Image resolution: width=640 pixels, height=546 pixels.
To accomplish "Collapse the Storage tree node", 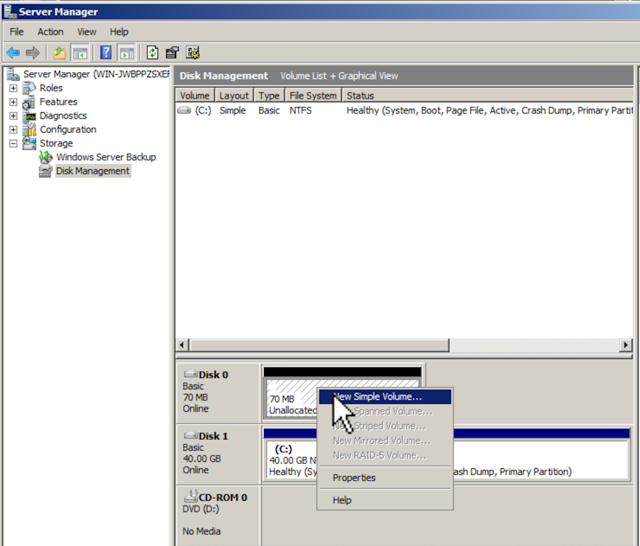I will [13, 144].
